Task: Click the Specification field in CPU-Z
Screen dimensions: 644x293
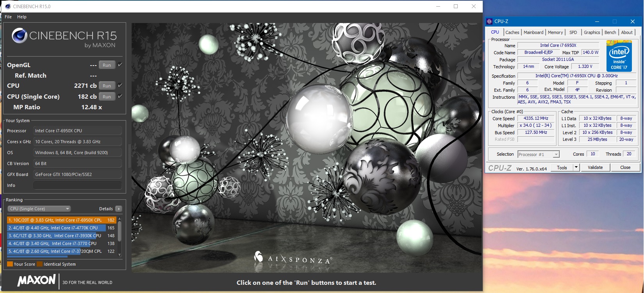Action: pyautogui.click(x=576, y=76)
